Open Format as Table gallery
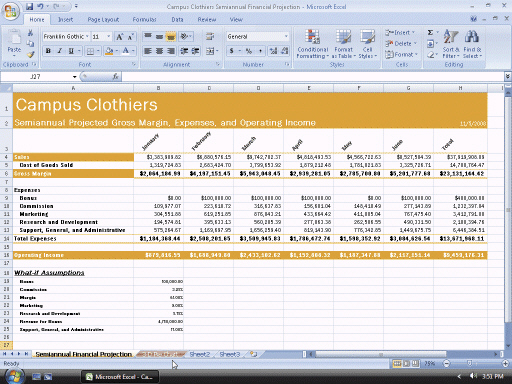The height and width of the screenshot is (384, 512). pos(344,44)
